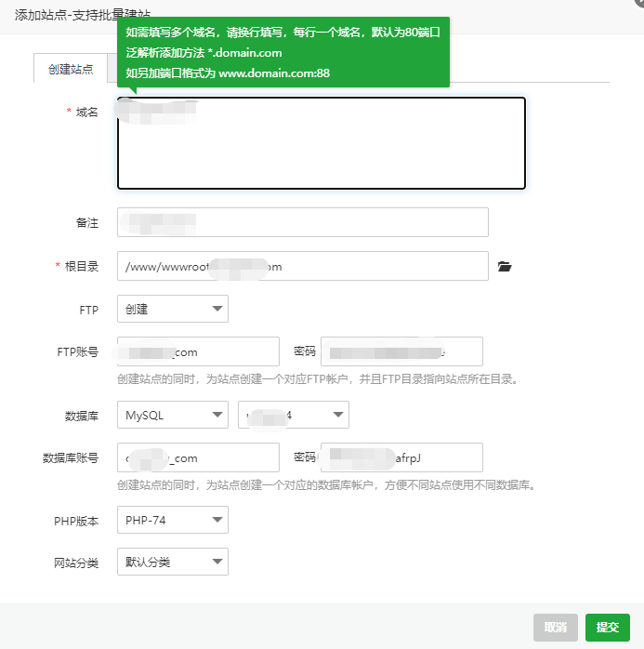Click the 根目录 path input field

(x=302, y=266)
